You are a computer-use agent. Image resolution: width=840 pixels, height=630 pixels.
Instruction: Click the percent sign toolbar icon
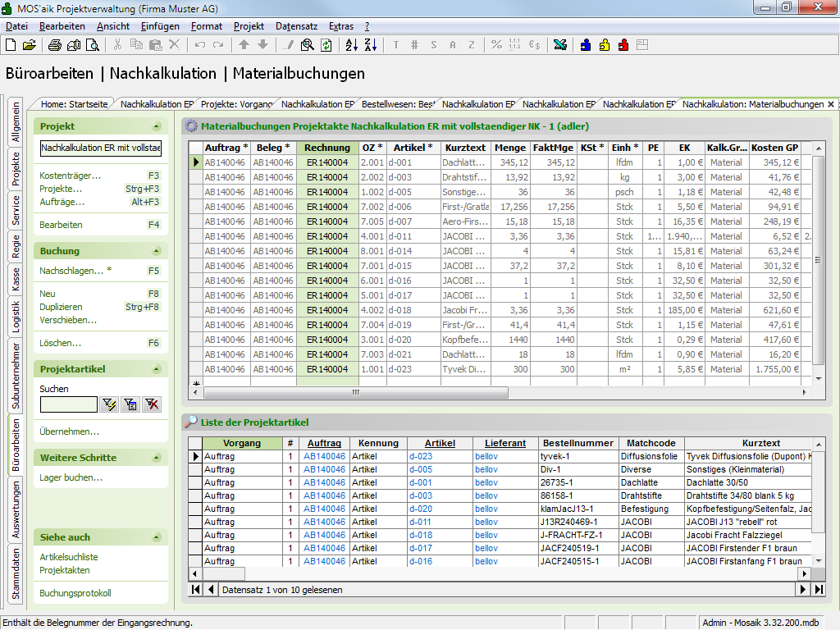pyautogui.click(x=496, y=45)
